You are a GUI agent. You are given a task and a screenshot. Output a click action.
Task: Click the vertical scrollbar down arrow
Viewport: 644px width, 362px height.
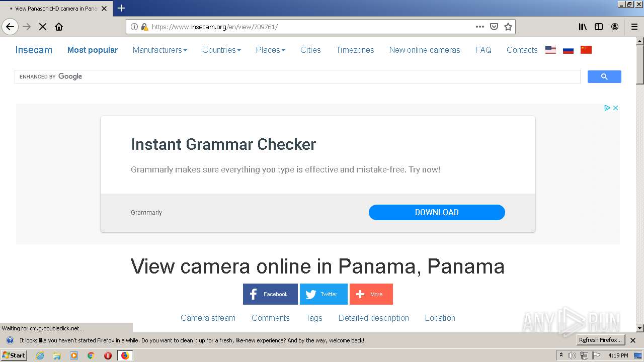(640, 328)
